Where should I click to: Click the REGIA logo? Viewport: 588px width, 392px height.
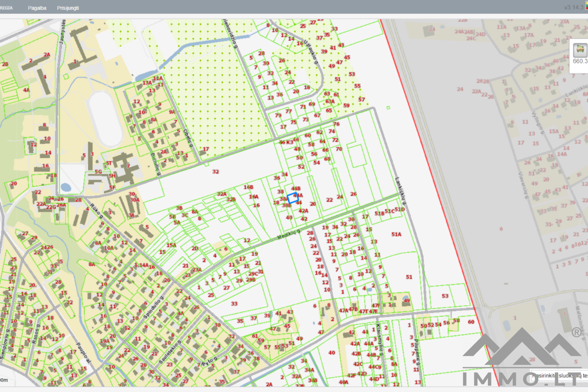tap(6, 8)
